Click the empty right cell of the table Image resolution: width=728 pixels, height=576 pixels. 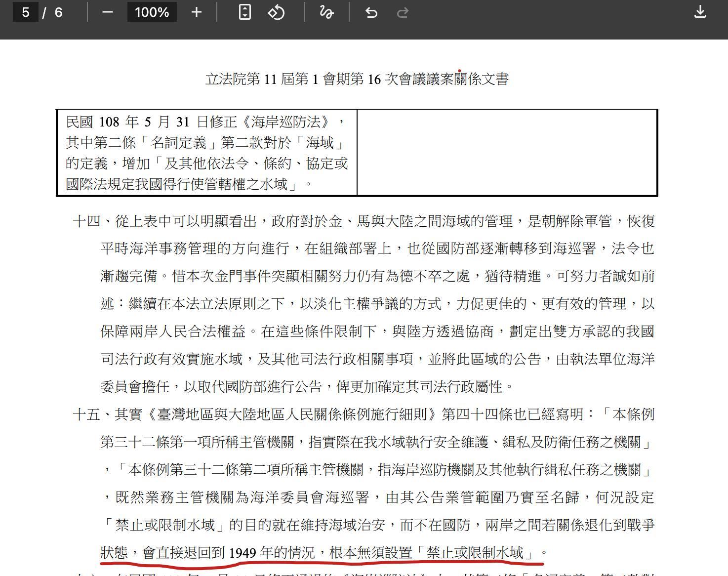point(506,153)
